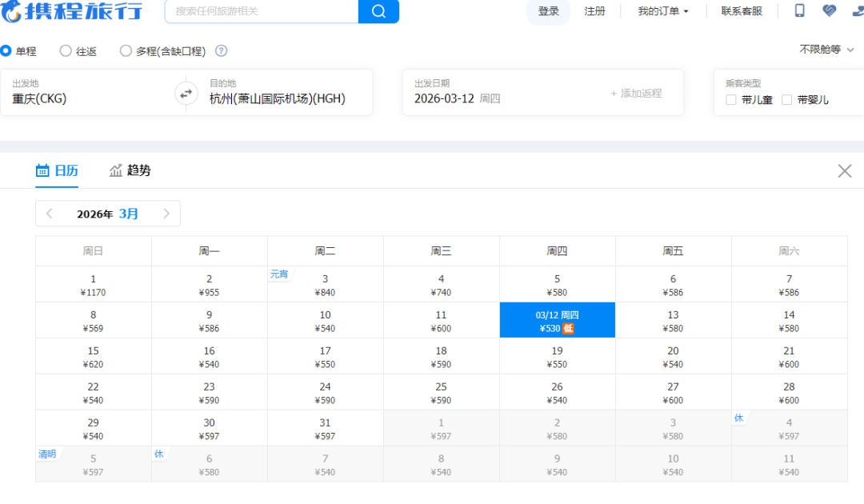
Task: Select March 22 priced ¥540
Action: [x=93, y=392]
